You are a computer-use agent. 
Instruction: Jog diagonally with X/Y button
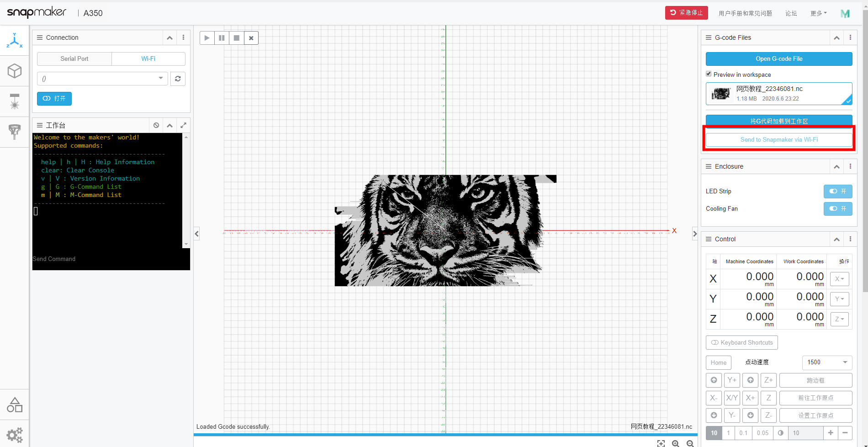(732, 398)
